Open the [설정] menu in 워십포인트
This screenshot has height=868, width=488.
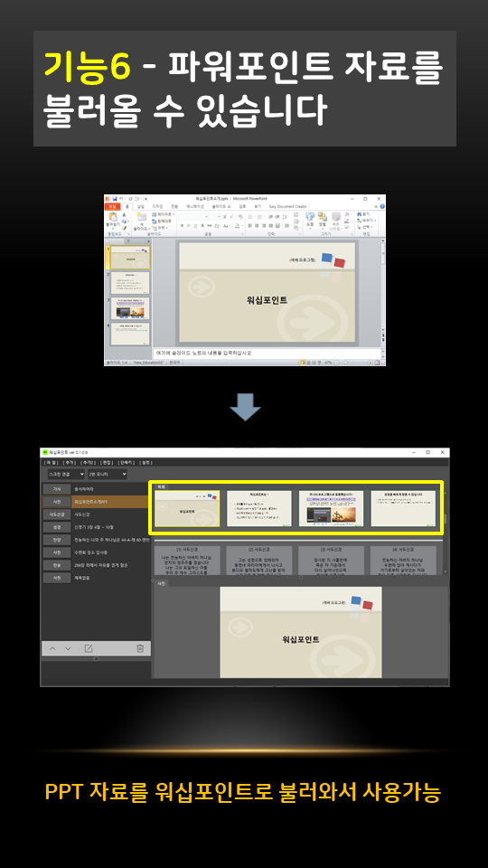146,462
